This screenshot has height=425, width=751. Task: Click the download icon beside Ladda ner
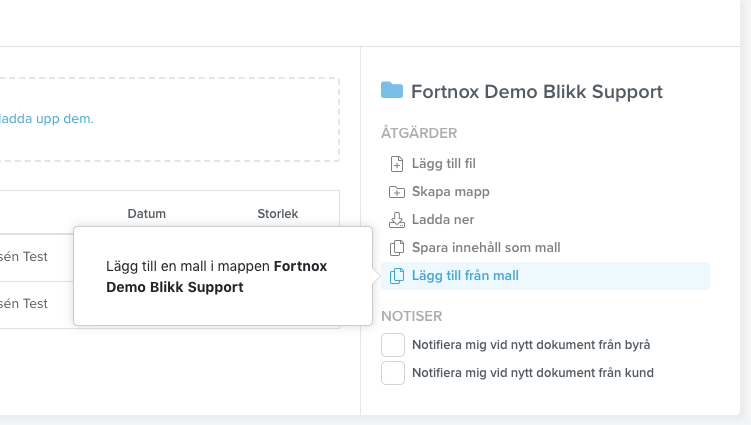pyautogui.click(x=397, y=219)
